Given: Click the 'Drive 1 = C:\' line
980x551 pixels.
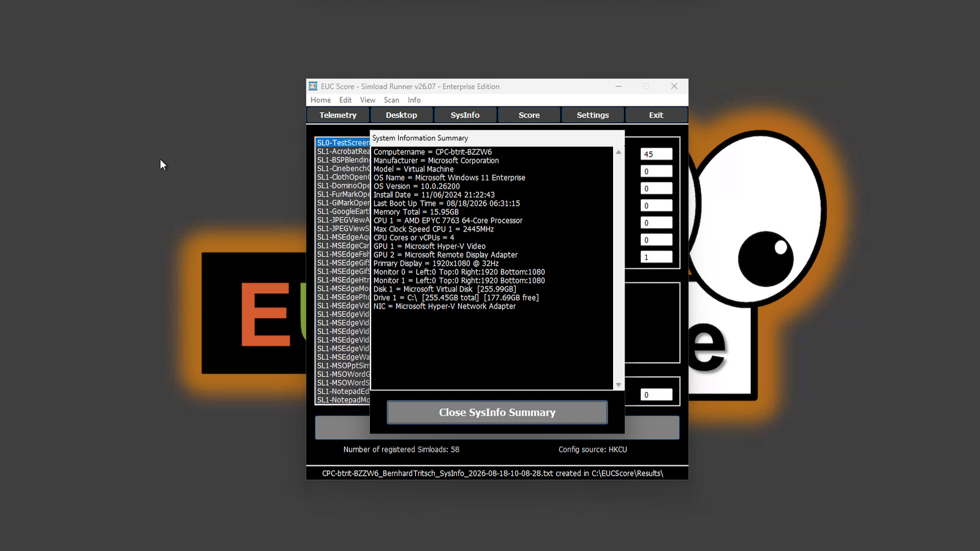Looking at the screenshot, I should [456, 298].
